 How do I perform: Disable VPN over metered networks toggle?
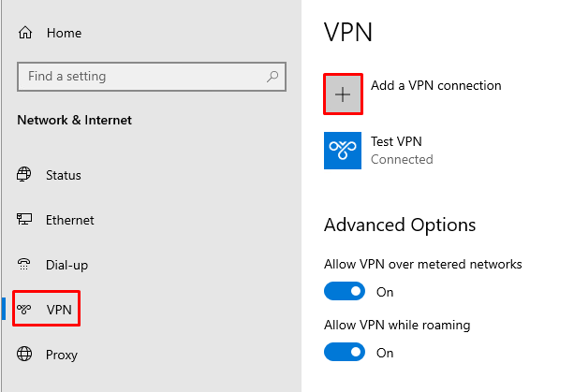[x=344, y=292]
